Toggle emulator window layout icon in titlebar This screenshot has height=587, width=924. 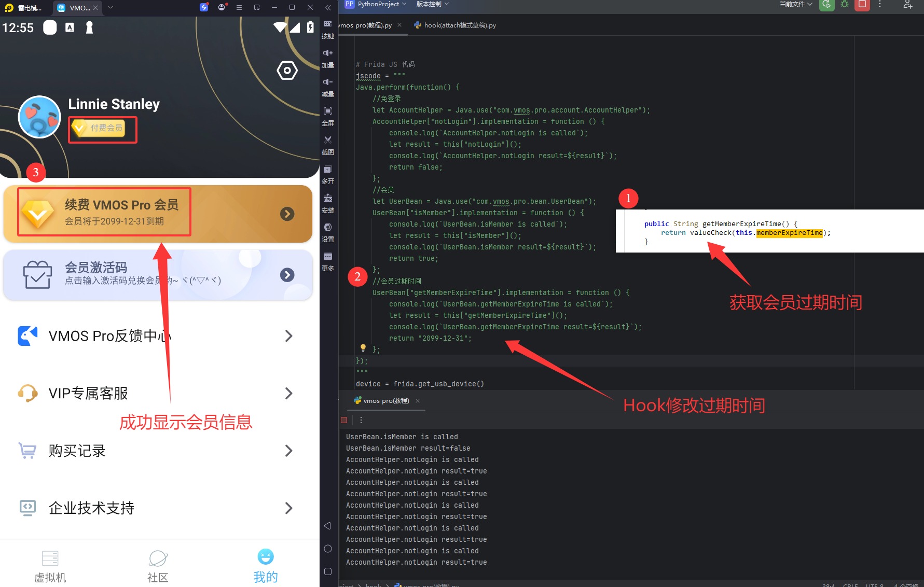click(257, 7)
